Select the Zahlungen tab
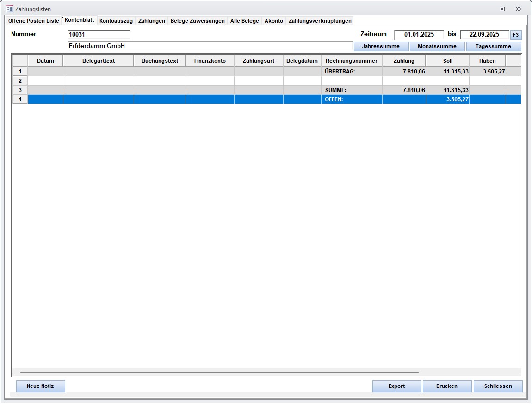 [x=151, y=21]
